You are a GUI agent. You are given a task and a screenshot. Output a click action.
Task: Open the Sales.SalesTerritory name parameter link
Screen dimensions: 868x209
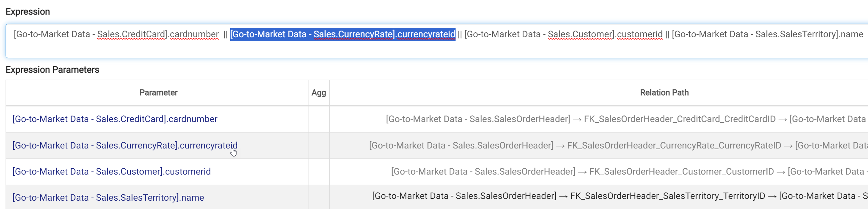tap(108, 198)
